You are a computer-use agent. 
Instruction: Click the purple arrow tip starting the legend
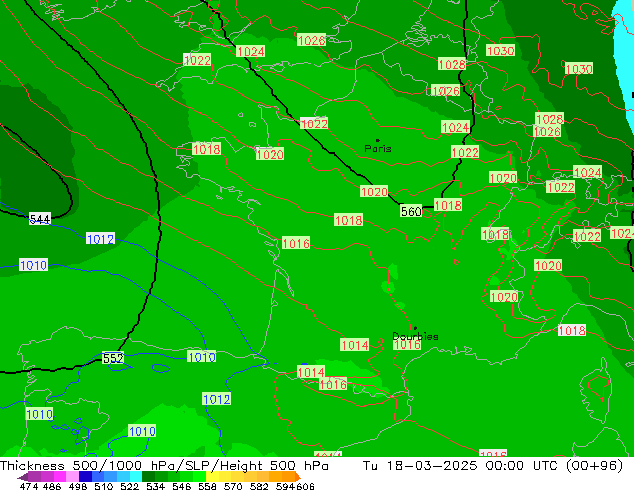pos(22,477)
